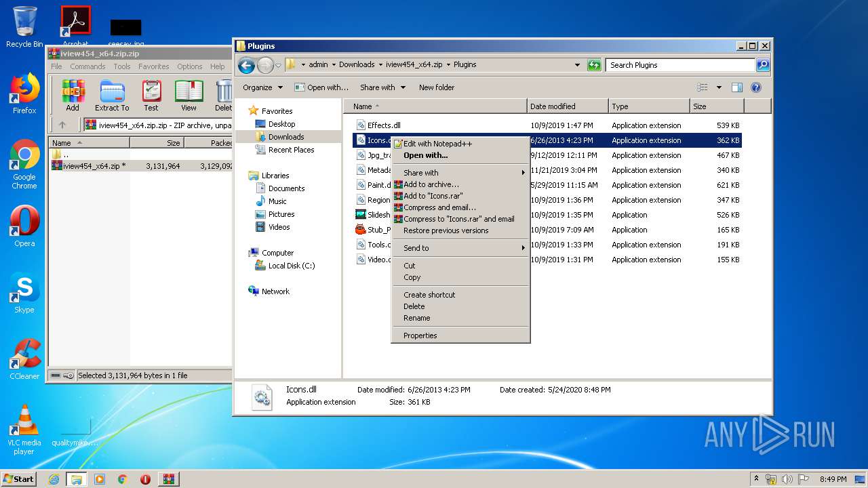Open Organize dropdown menu
Screen dimensions: 868x488
tap(262, 87)
